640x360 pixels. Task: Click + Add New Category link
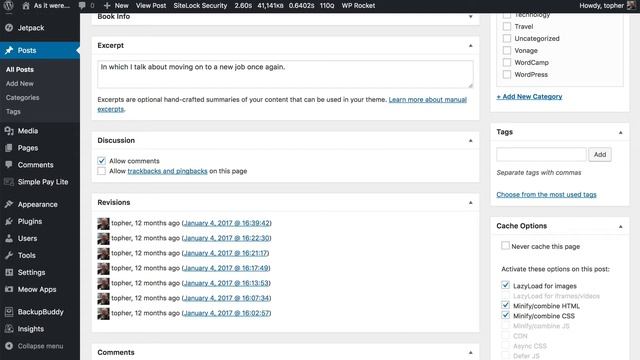529,97
